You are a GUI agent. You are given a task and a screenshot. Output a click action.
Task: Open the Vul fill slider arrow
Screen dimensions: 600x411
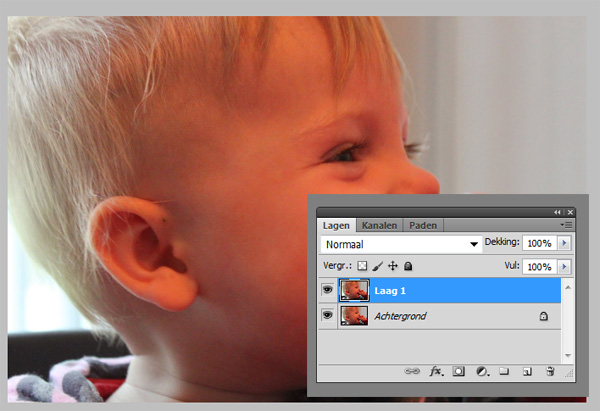(564, 267)
